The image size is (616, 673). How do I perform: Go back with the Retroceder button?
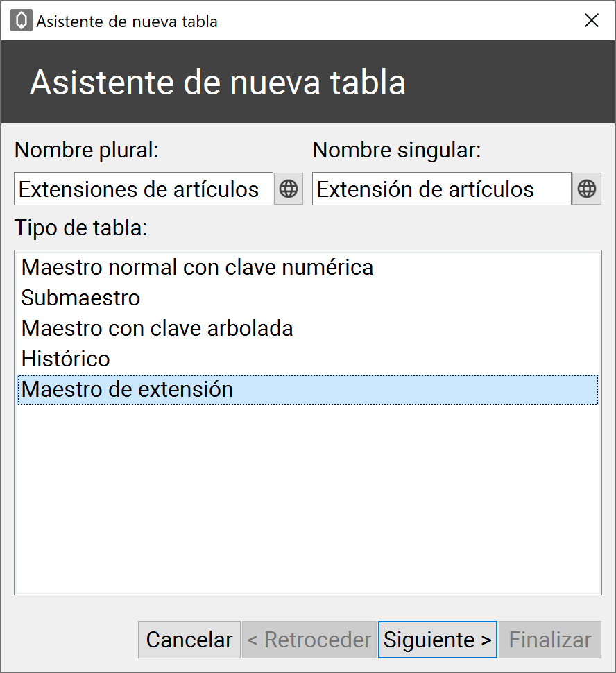tap(309, 640)
